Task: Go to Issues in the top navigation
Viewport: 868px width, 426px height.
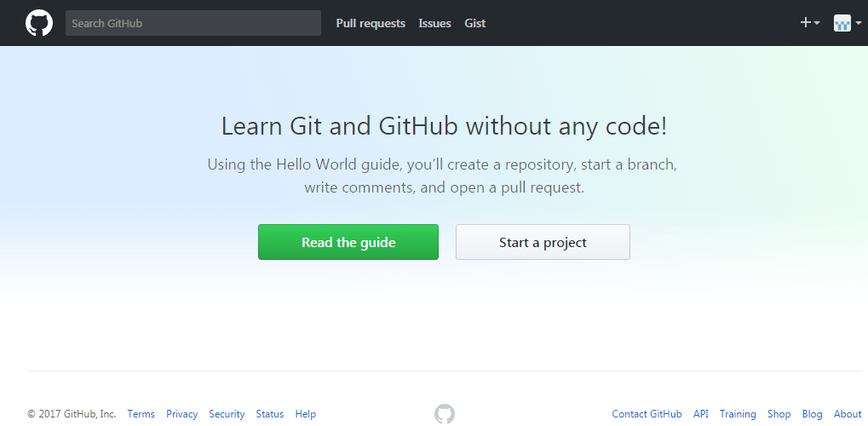Action: (434, 23)
